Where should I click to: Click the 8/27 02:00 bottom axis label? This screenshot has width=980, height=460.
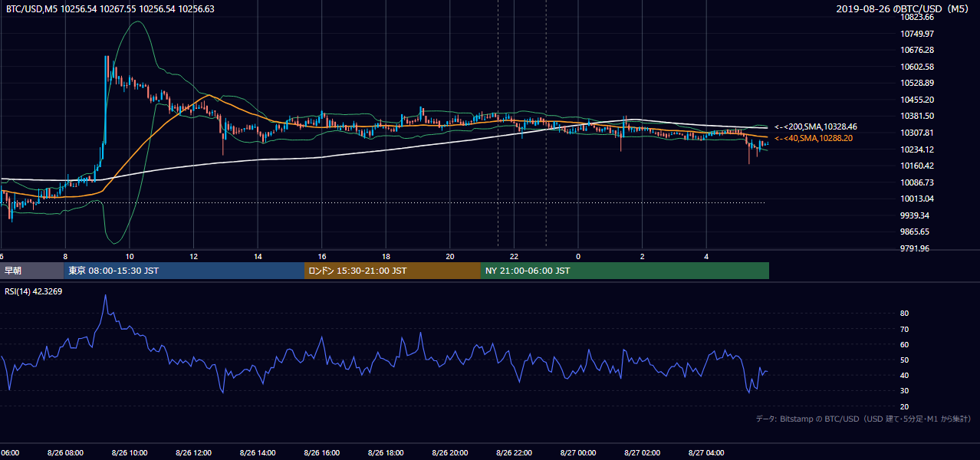[x=643, y=453]
